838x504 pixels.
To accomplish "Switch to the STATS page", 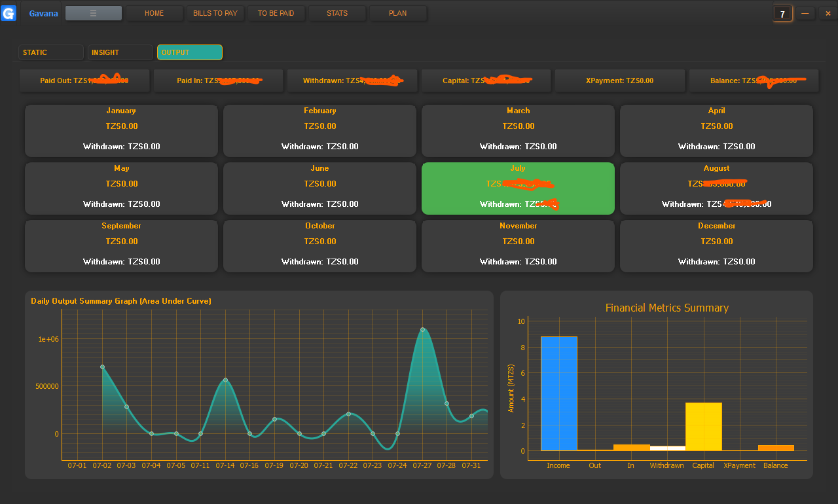I will point(337,13).
